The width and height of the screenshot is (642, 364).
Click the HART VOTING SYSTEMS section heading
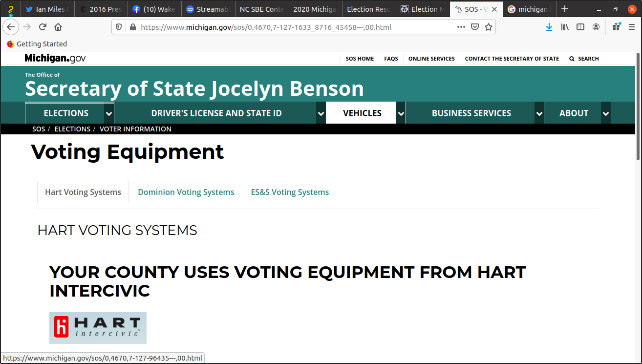click(x=117, y=230)
